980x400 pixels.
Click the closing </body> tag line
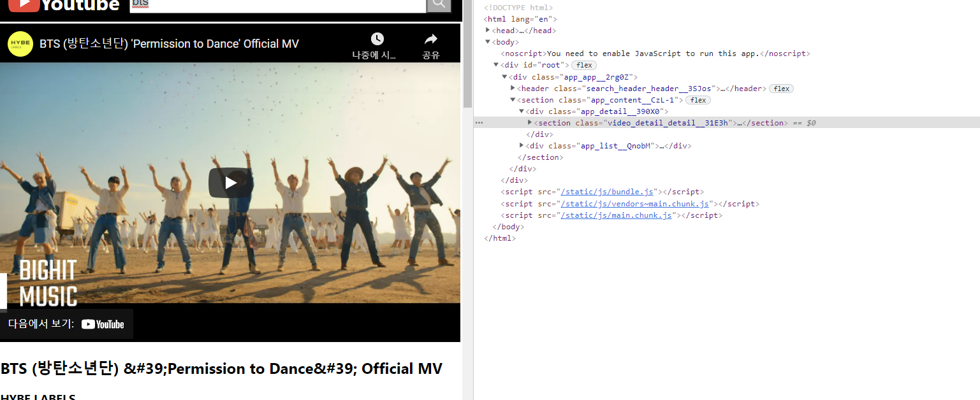[x=508, y=227]
